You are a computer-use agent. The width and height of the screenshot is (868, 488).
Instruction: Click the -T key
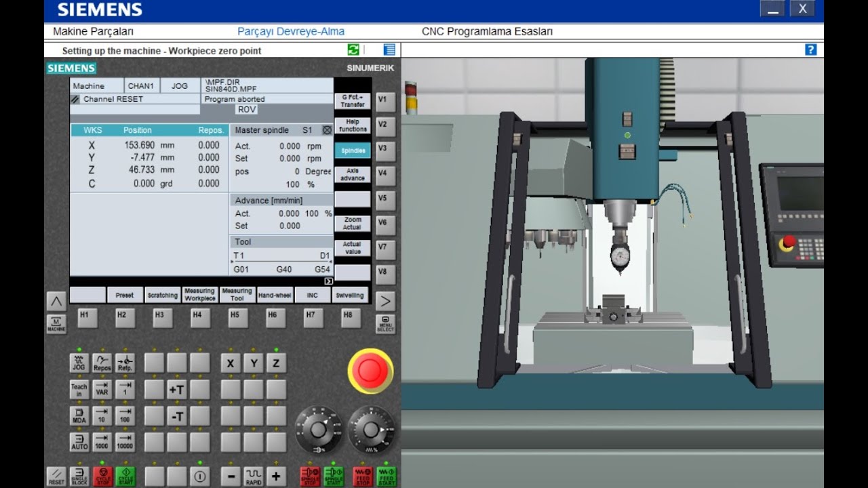point(177,415)
